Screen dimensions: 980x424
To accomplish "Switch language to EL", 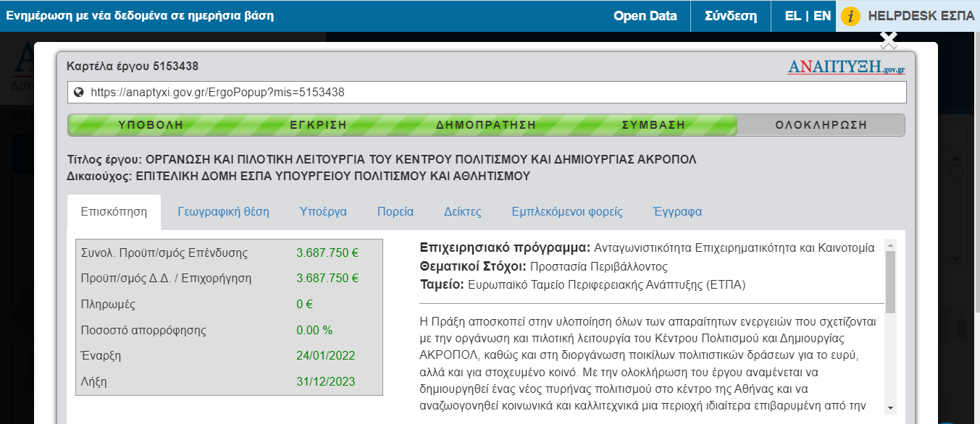I will point(792,16).
